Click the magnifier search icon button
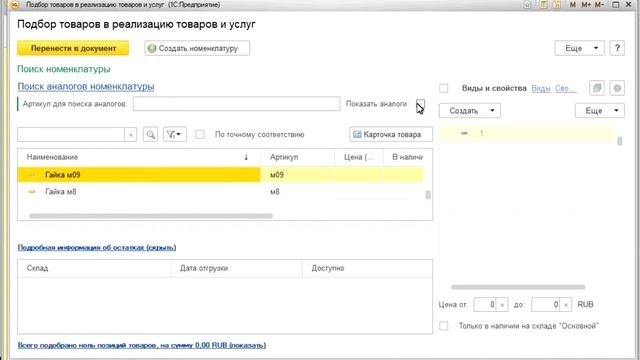 point(151,134)
